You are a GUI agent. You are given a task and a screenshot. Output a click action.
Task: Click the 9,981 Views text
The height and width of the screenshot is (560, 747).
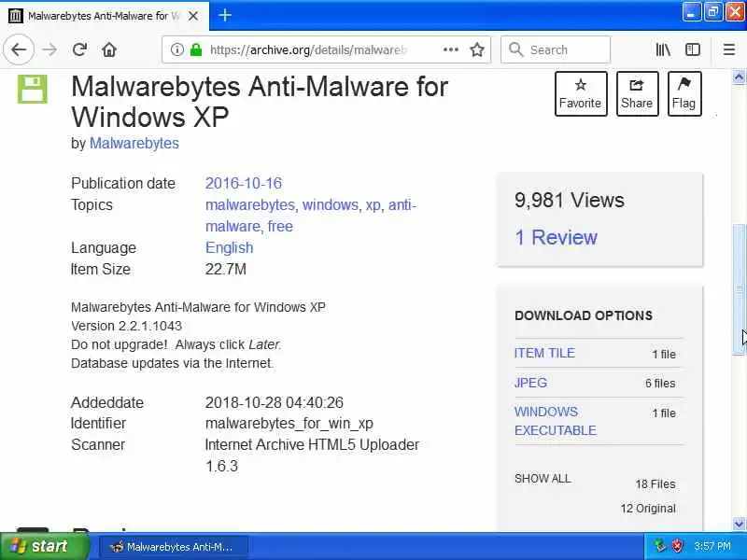click(x=570, y=200)
